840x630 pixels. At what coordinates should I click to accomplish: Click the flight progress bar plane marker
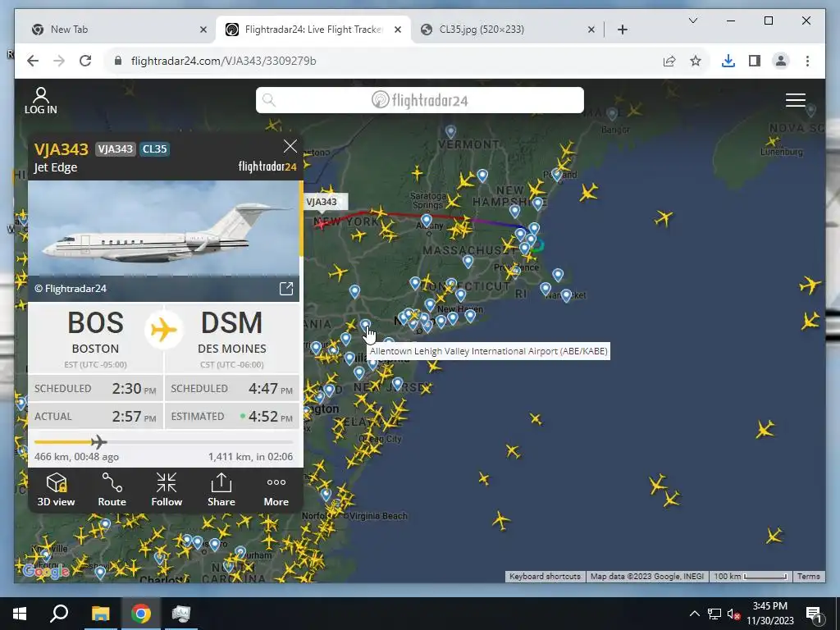coord(98,442)
